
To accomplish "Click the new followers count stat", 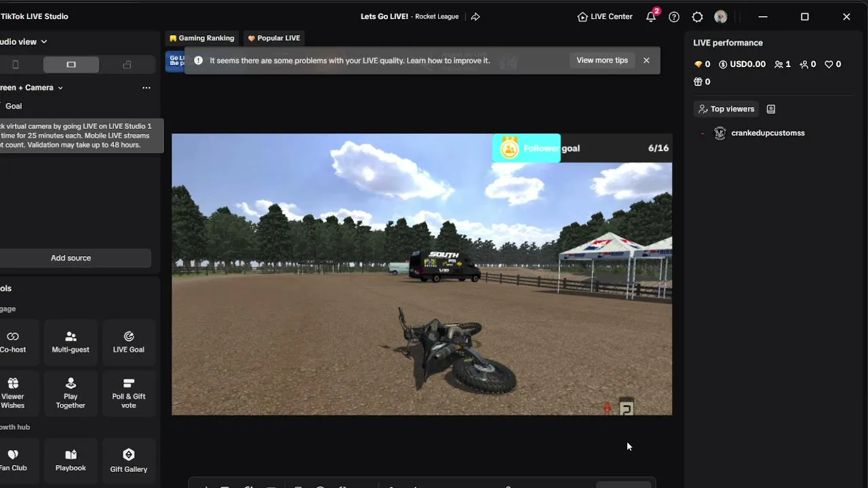I will click(808, 64).
